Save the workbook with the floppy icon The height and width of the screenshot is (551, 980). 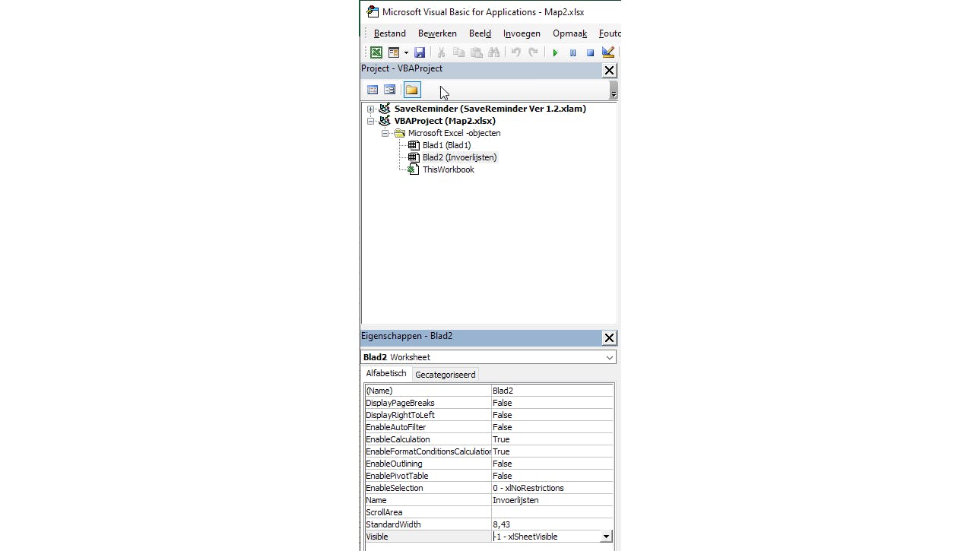[x=419, y=52]
